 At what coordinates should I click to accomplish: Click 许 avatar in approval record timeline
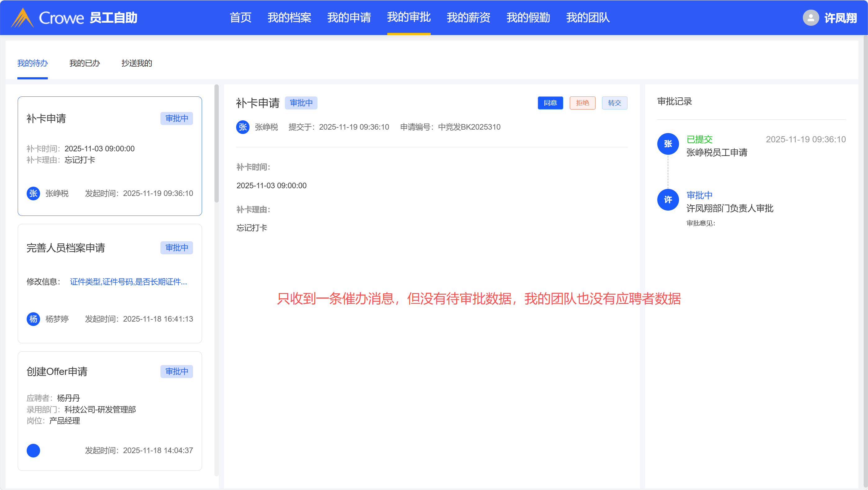(x=668, y=200)
